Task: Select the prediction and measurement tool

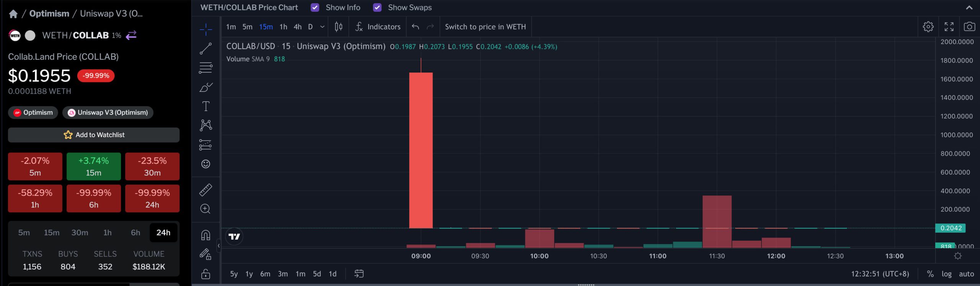Action: (x=206, y=145)
